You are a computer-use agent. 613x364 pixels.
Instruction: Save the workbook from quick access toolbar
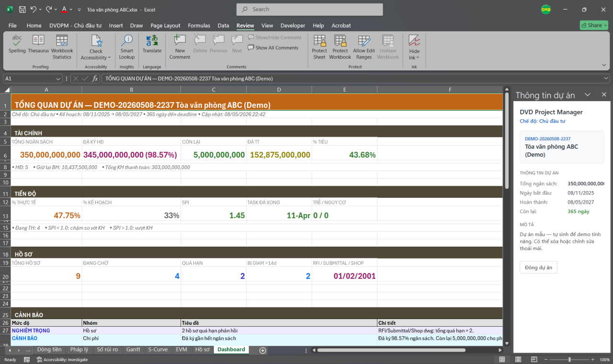pos(22,10)
